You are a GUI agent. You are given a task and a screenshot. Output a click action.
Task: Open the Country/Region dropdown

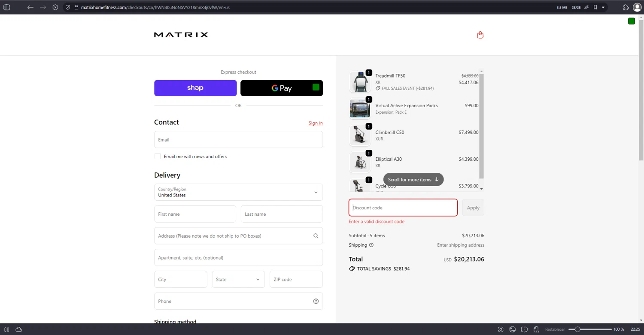pyautogui.click(x=238, y=192)
